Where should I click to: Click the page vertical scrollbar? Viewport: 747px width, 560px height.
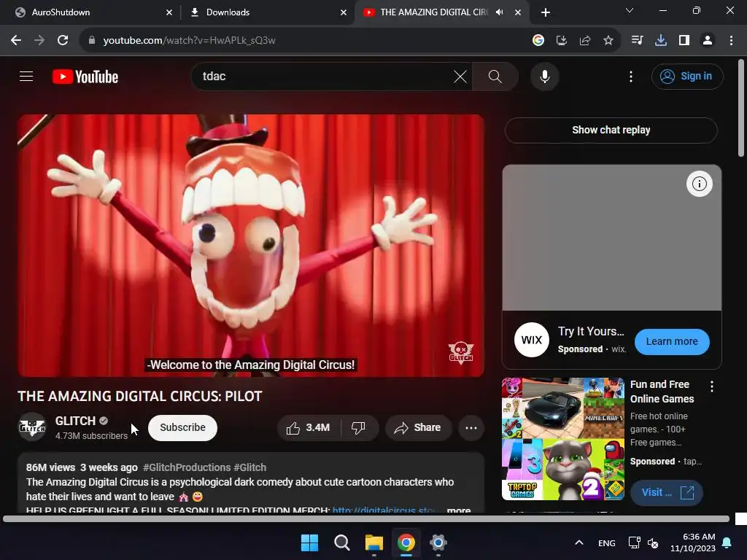[741, 109]
